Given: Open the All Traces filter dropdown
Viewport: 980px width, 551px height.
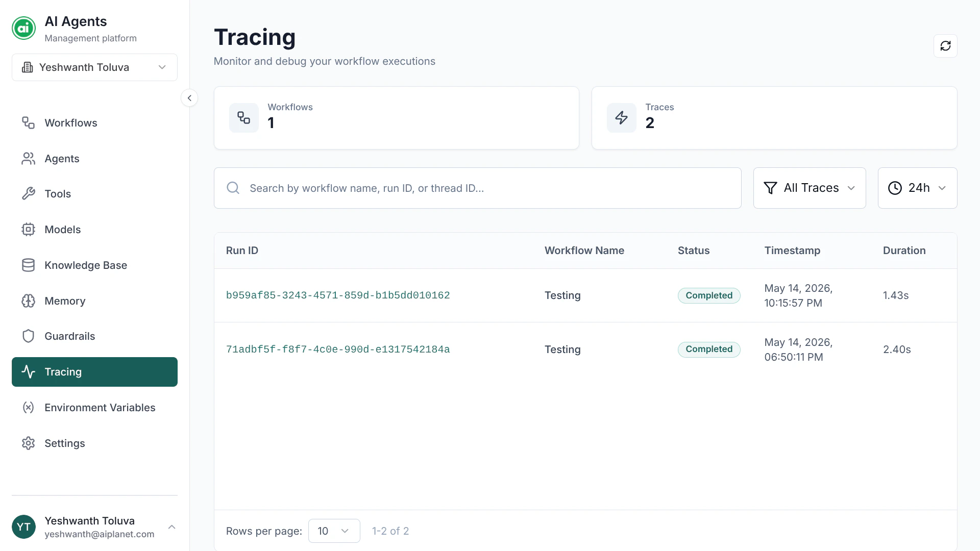Looking at the screenshot, I should coord(810,188).
